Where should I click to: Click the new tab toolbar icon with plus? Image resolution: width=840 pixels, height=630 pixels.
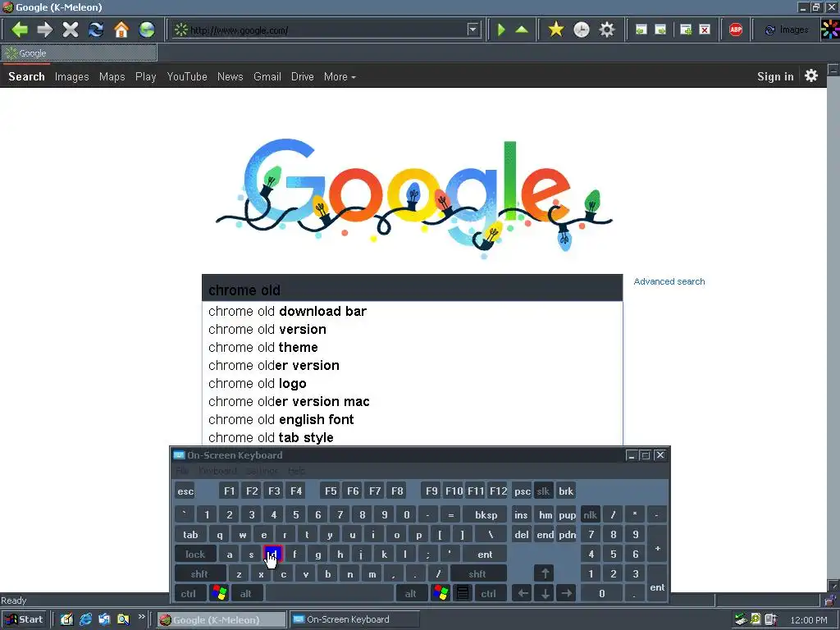coord(686,30)
